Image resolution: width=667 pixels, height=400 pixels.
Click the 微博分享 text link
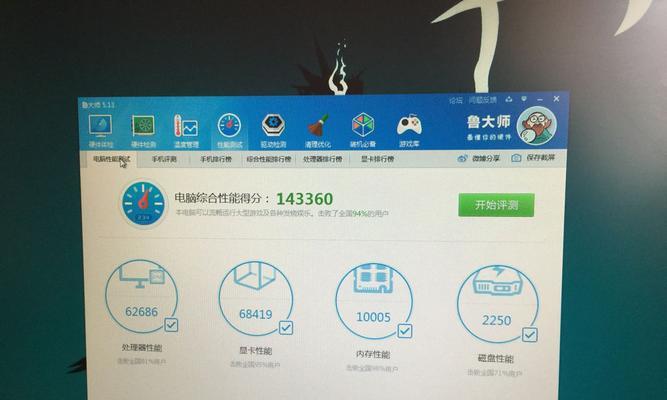coord(486,158)
